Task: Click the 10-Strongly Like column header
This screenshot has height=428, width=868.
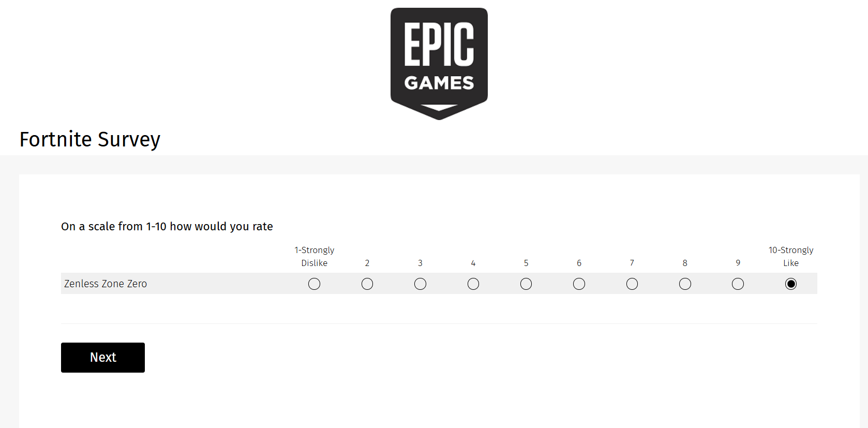Action: (x=790, y=256)
